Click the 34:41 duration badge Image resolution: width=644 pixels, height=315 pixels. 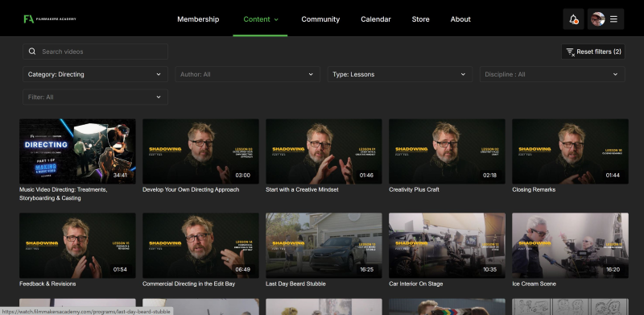click(x=120, y=175)
